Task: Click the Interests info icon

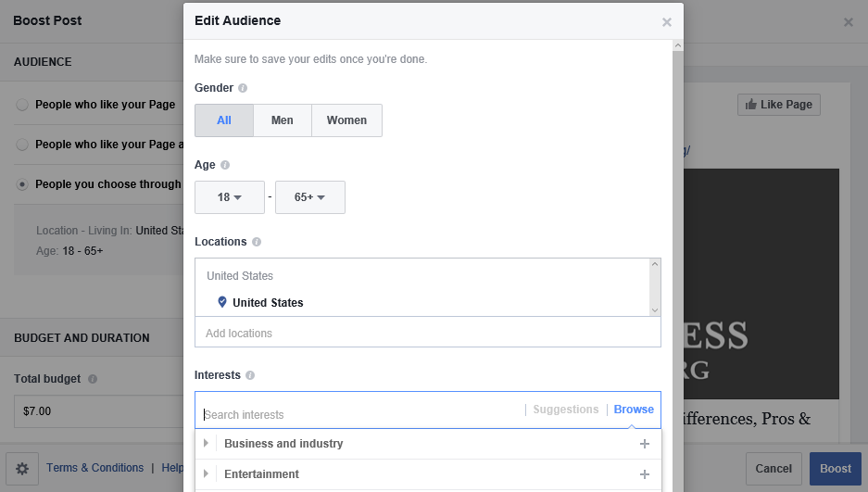Action: tap(250, 375)
